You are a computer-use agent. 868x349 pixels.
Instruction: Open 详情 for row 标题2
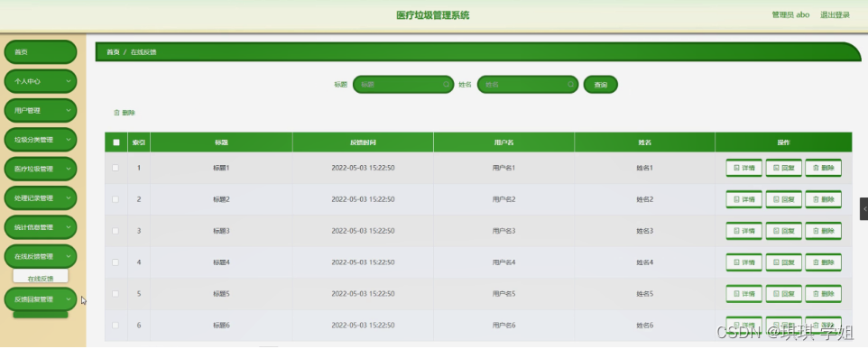(x=744, y=199)
